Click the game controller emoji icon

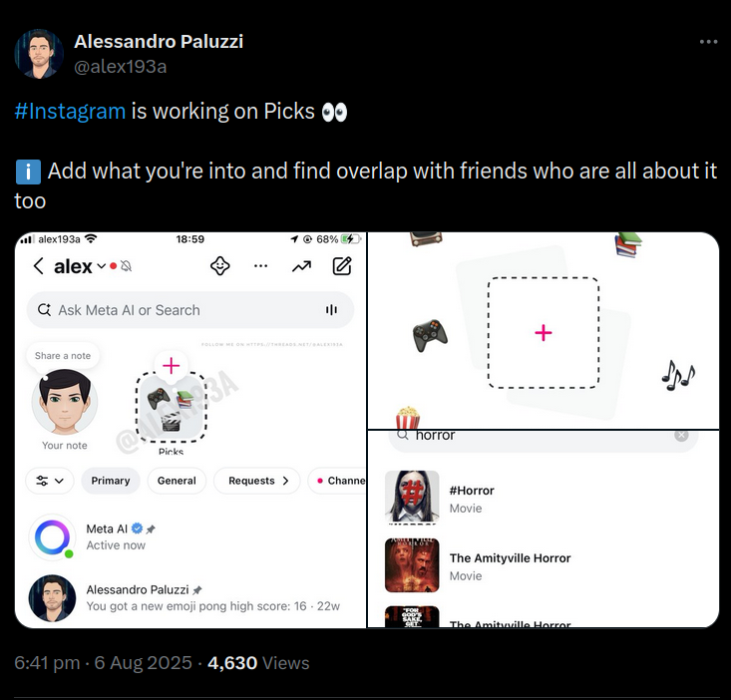coord(430,335)
